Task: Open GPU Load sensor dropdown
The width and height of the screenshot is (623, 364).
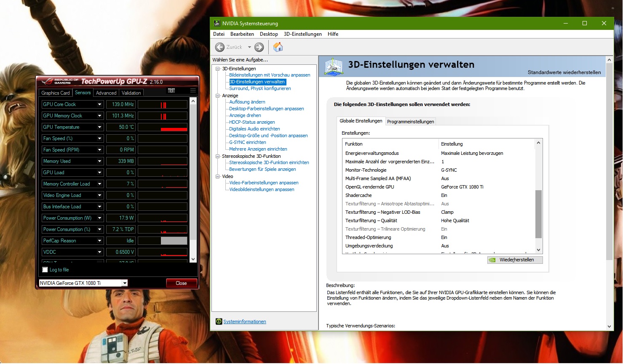Action: point(100,173)
